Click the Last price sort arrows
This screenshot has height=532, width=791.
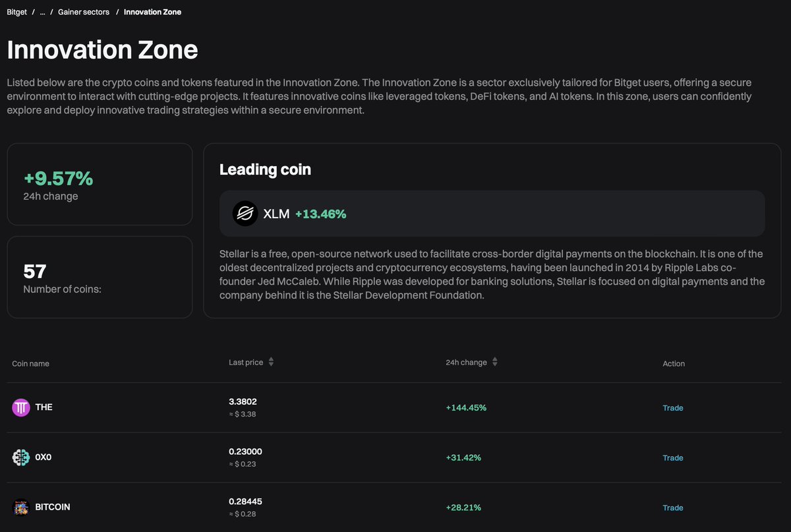271,361
